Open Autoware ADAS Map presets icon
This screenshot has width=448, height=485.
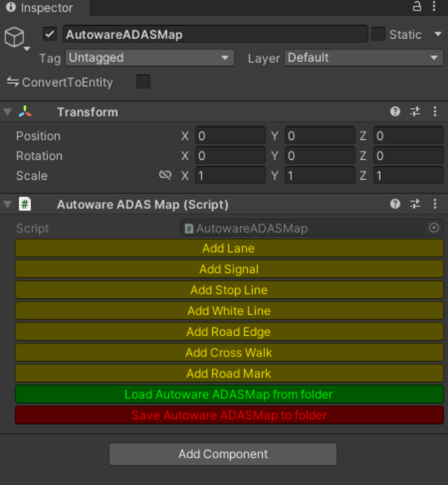tap(415, 204)
